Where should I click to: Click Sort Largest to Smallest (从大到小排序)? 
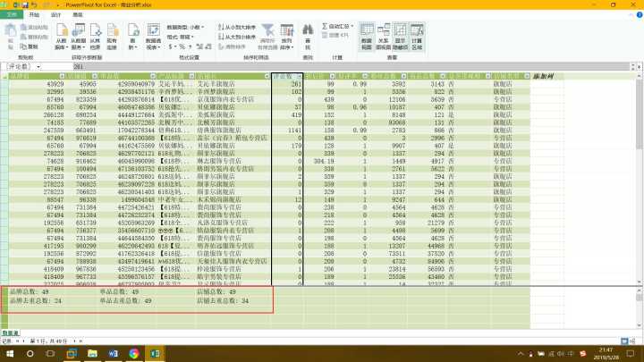(238, 37)
